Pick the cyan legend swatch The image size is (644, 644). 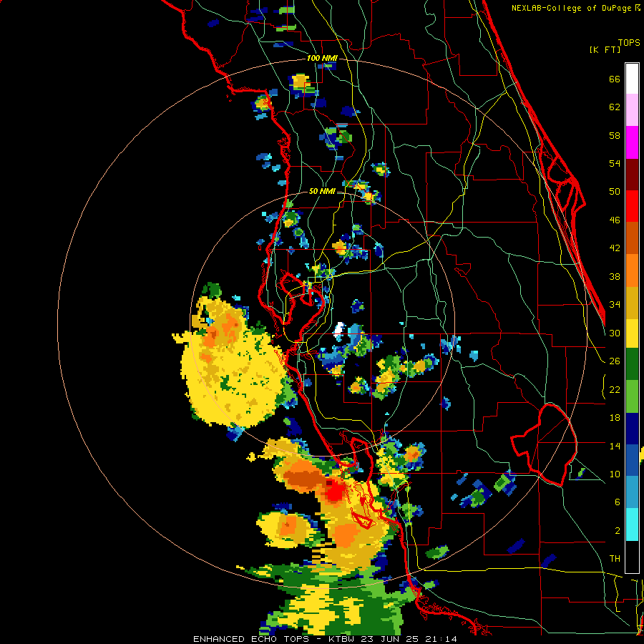[632, 525]
